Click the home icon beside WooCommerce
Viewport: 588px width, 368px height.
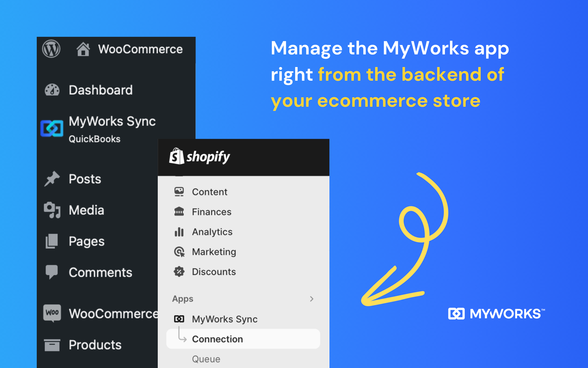83,49
